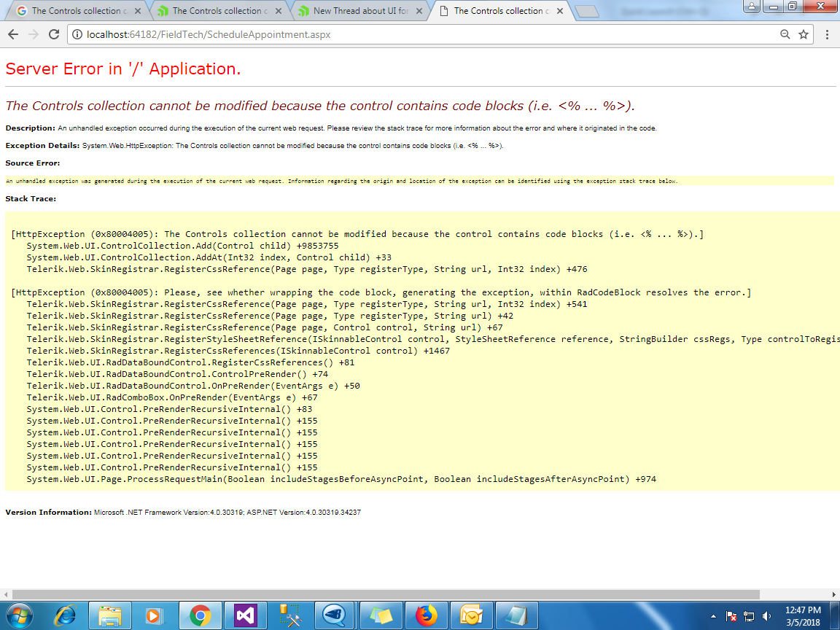Screen dimensions: 840x630
Task: Close the second Controls collection tab
Action: (279, 11)
